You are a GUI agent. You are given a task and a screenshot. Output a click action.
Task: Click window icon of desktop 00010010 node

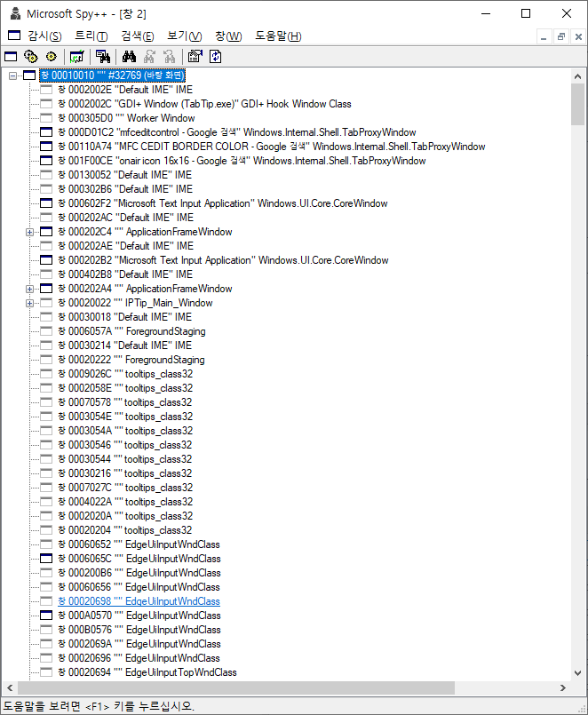point(29,75)
